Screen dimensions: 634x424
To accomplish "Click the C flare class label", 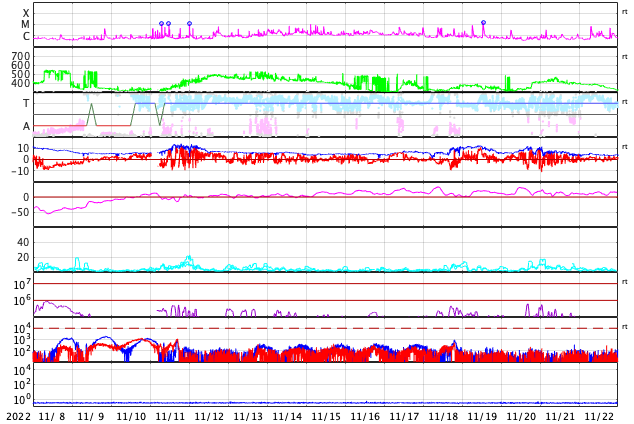I will coord(26,36).
